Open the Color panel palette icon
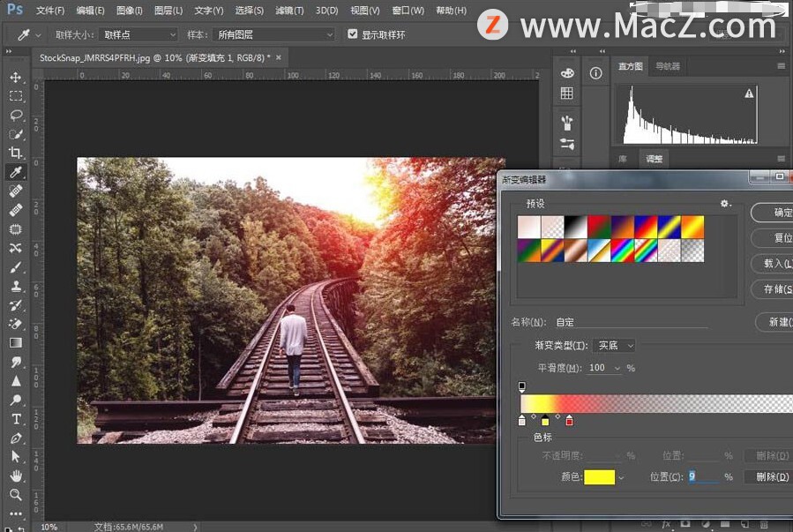 (567, 73)
